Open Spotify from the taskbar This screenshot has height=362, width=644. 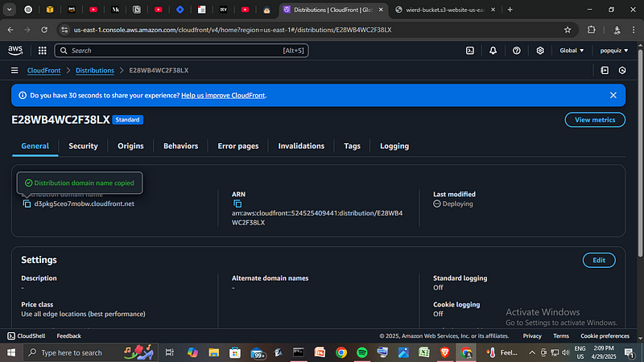(x=361, y=352)
